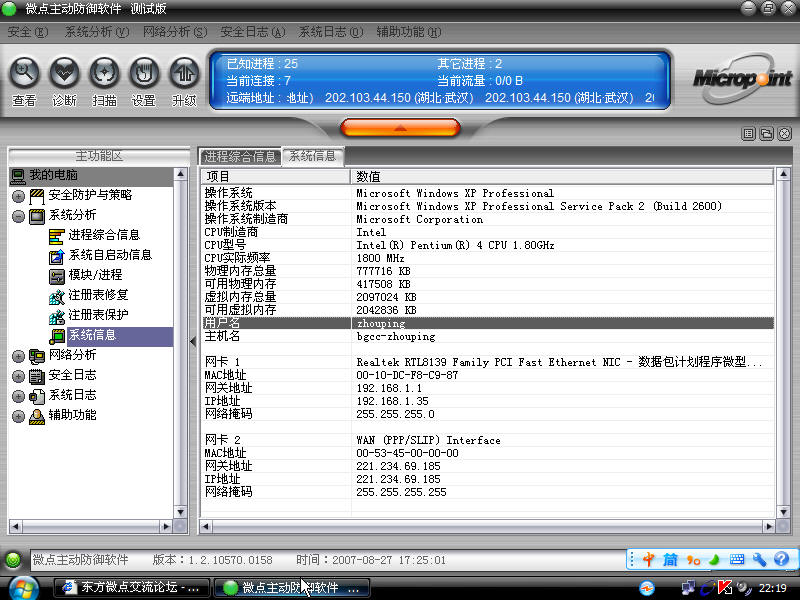
Task: Select 模块/进程 tree item
Action: pyautogui.click(x=95, y=275)
